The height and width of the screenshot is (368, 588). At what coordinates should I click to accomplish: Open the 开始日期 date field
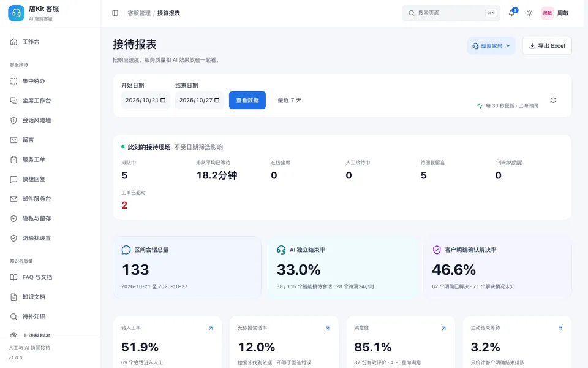146,100
